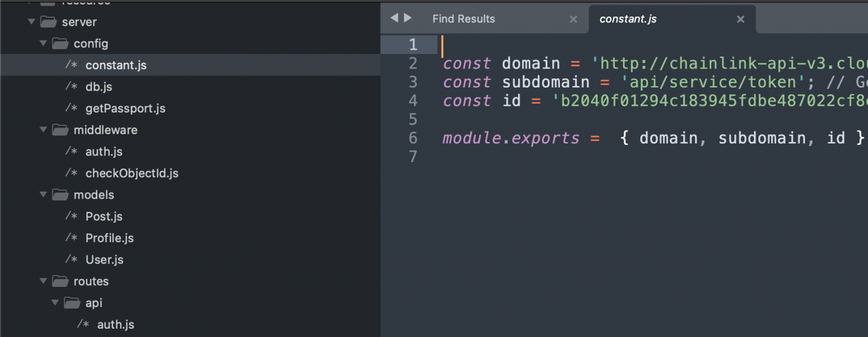Open auth.js under api folder
This screenshot has width=868, height=337.
tap(116, 325)
